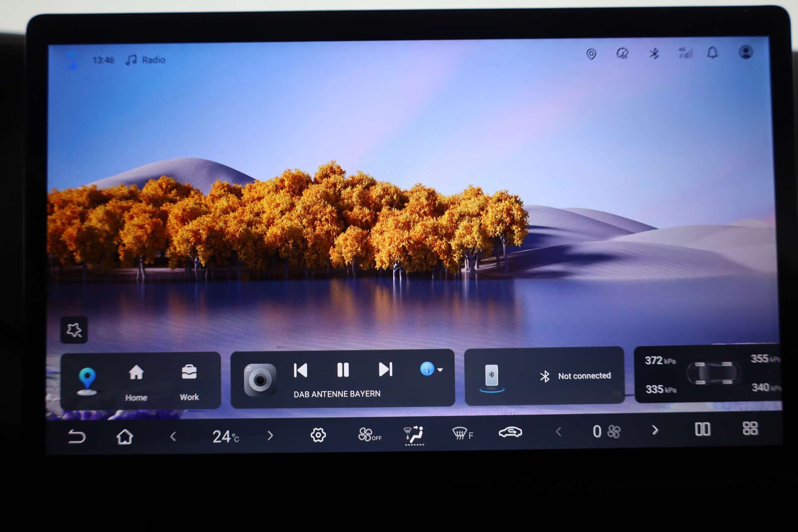Open notifications bell

(x=712, y=53)
